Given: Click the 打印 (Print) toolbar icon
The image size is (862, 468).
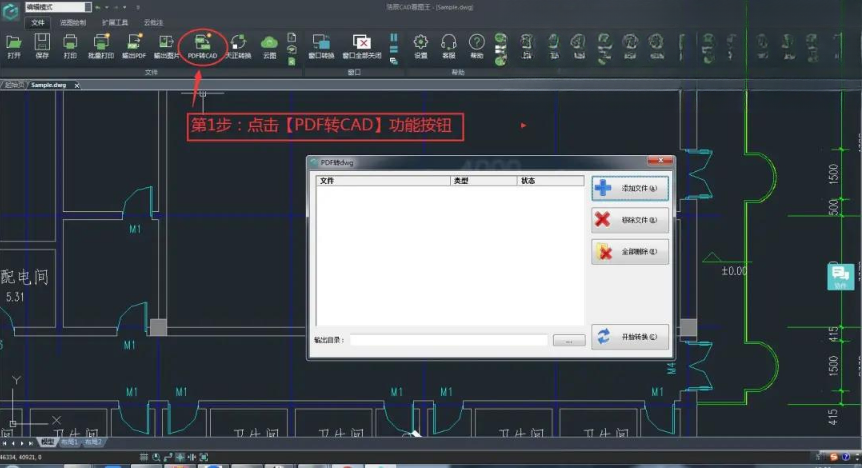Looking at the screenshot, I should click(x=70, y=46).
